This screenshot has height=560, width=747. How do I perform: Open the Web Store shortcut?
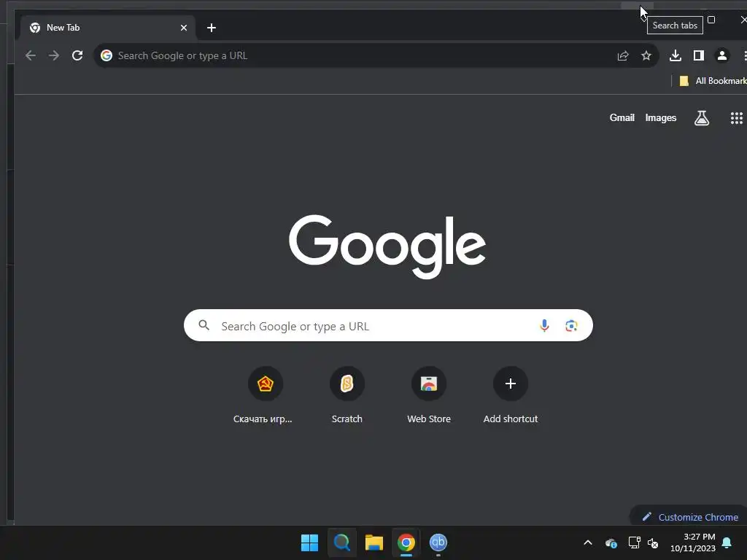click(x=429, y=395)
